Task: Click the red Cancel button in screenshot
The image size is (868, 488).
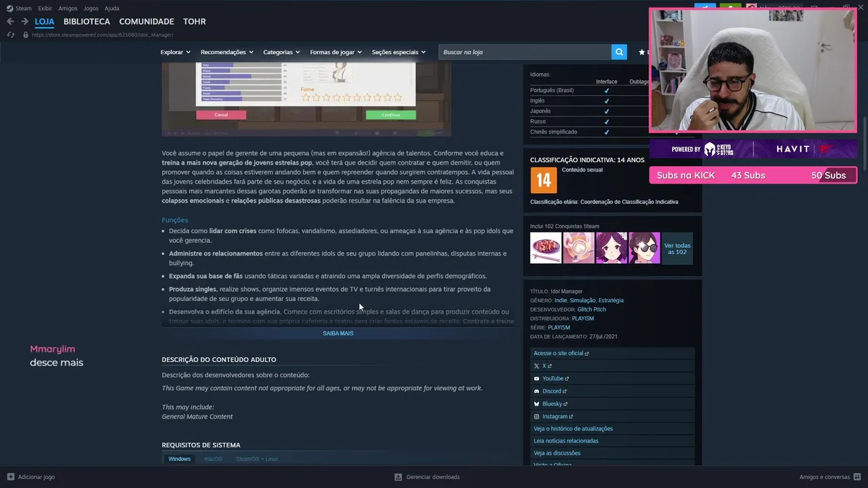Action: [x=221, y=115]
